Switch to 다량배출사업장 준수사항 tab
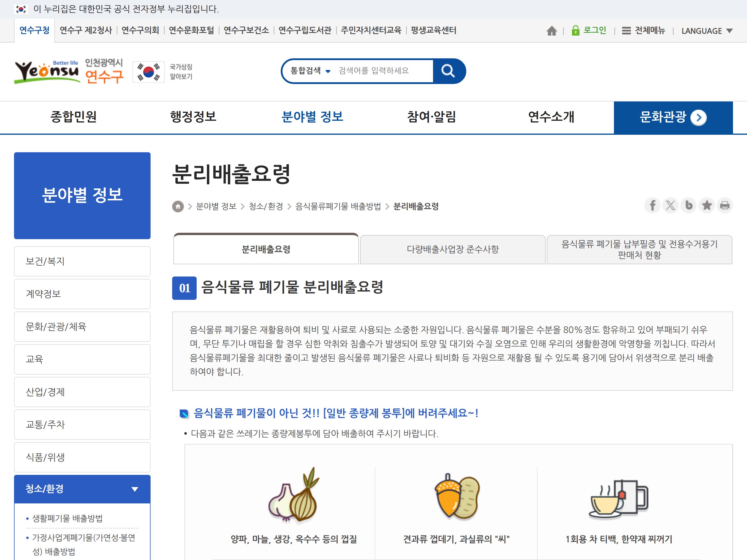The image size is (747, 560). pos(453,249)
